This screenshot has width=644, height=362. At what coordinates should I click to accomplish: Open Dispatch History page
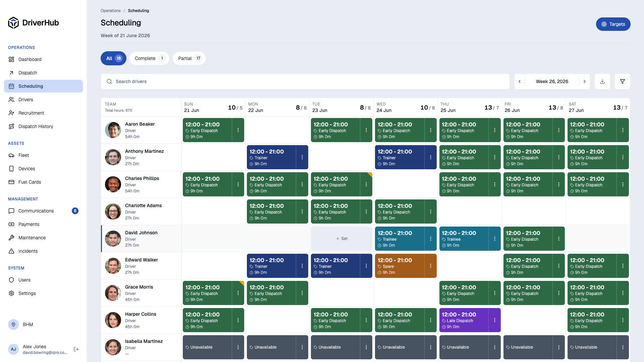[43, 126]
